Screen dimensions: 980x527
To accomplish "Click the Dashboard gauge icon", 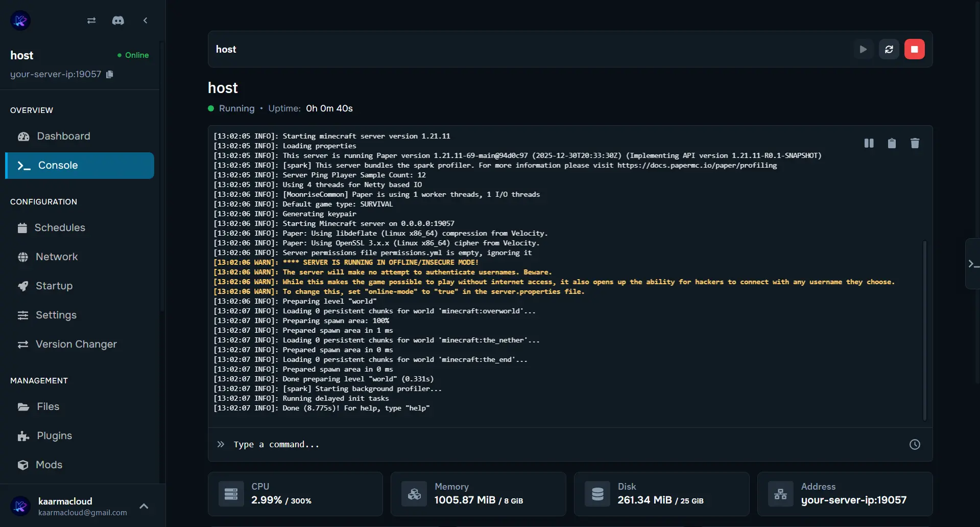I will coord(23,136).
